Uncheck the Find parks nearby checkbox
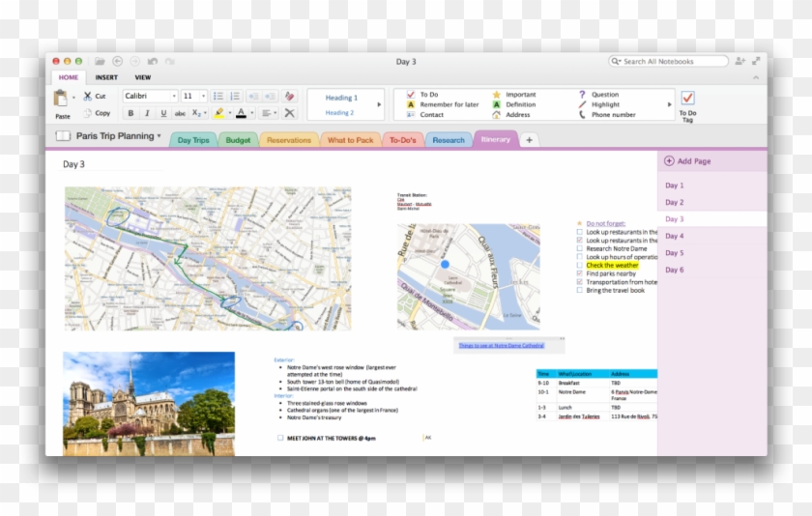The height and width of the screenshot is (516, 812). pyautogui.click(x=579, y=273)
